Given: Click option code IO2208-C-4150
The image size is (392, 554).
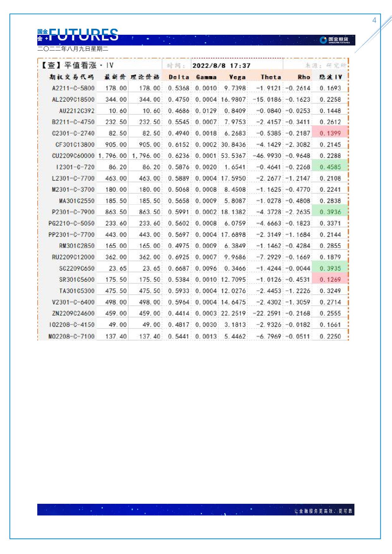Looking at the screenshot, I should pos(71,325).
